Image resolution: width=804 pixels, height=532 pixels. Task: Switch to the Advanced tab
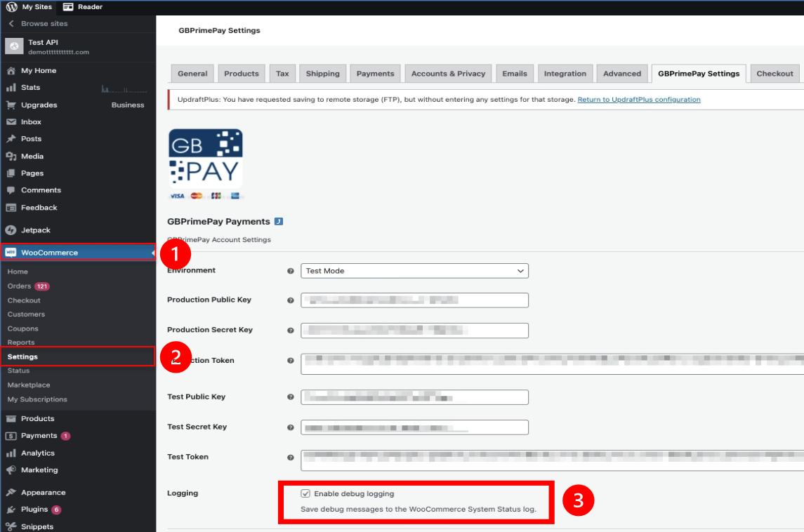[622, 73]
